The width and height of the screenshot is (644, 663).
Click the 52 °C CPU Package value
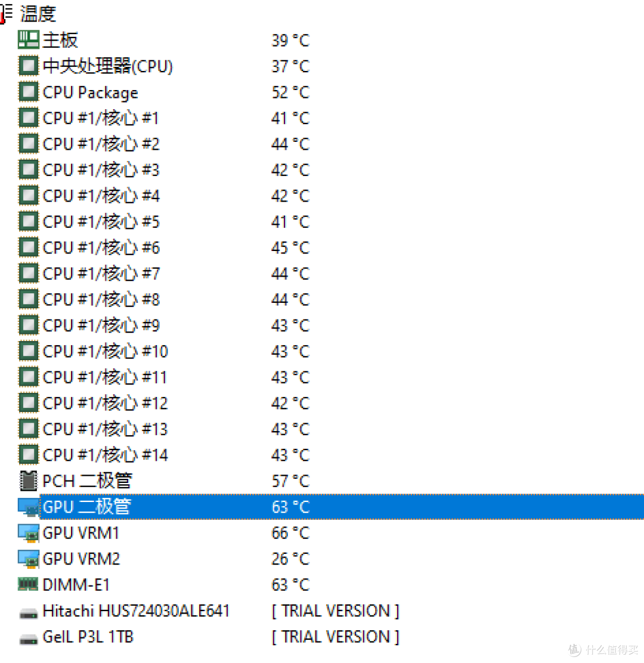[290, 92]
